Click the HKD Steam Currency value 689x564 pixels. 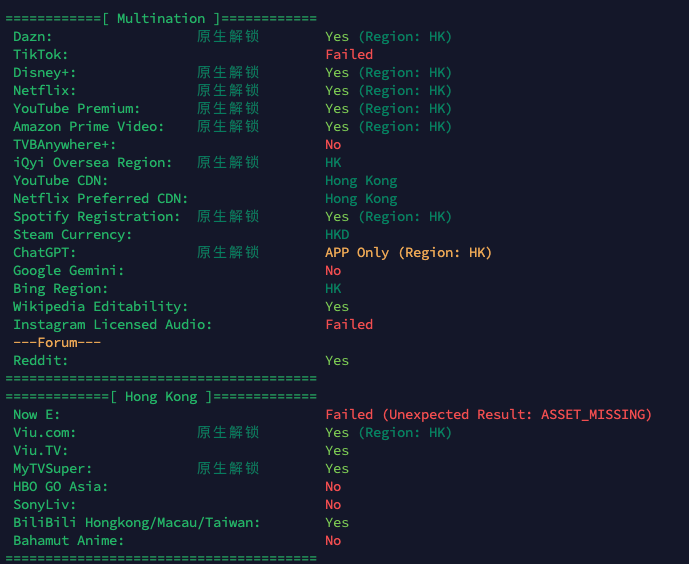(x=337, y=234)
